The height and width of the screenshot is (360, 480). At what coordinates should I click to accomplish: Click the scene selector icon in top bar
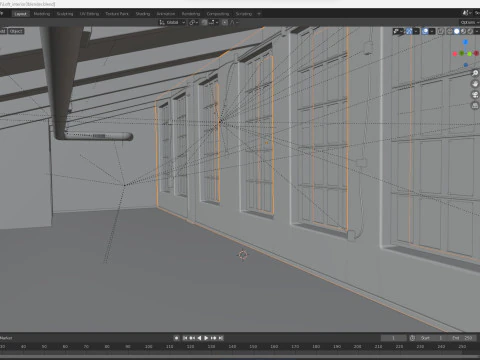coord(466,13)
